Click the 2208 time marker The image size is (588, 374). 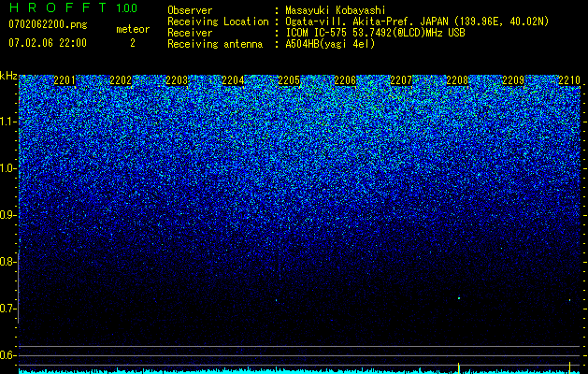tap(457, 80)
